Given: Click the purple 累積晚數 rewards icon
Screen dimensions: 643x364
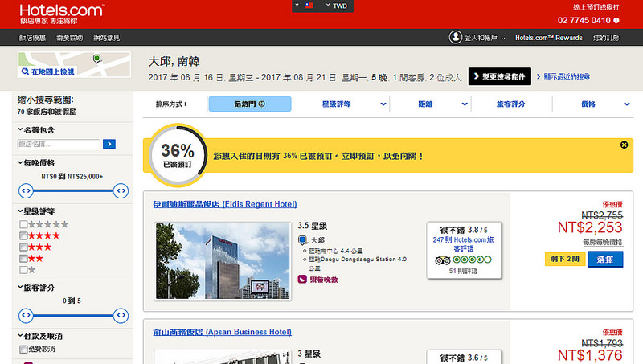Looking at the screenshot, I should [x=302, y=280].
